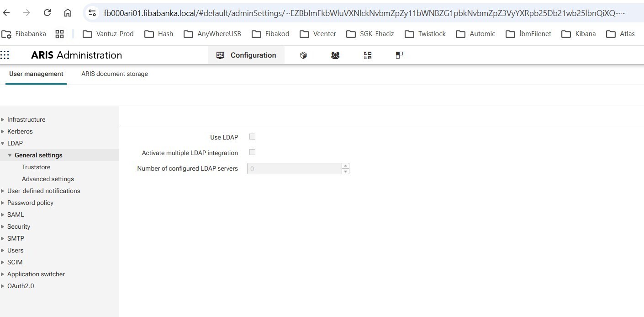Tick Activate multiple LDAP integration checkbox

[x=252, y=152]
